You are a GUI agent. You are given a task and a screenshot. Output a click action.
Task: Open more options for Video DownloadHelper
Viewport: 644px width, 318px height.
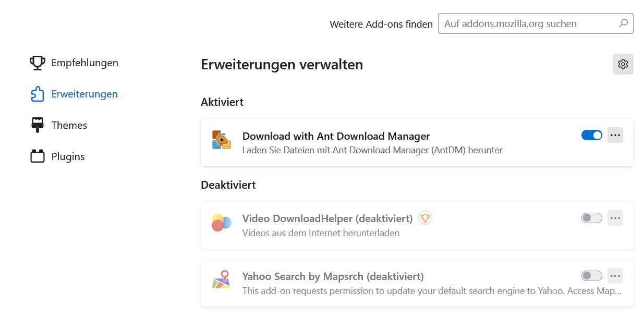[615, 218]
